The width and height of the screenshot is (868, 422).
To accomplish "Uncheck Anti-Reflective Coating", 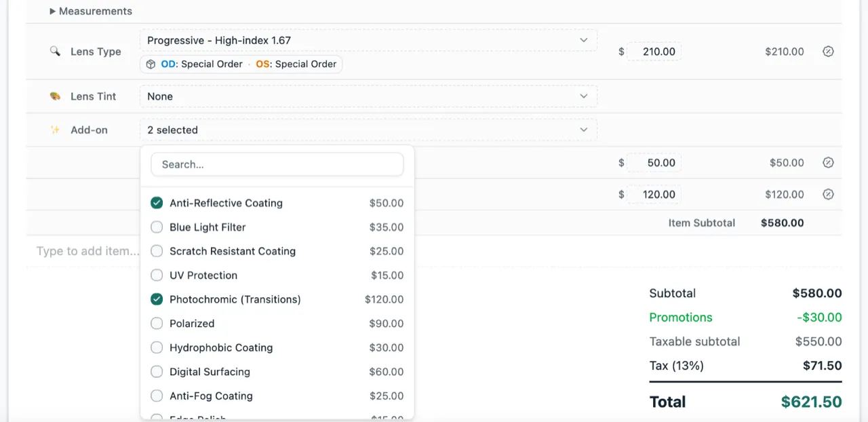I will pyautogui.click(x=157, y=203).
